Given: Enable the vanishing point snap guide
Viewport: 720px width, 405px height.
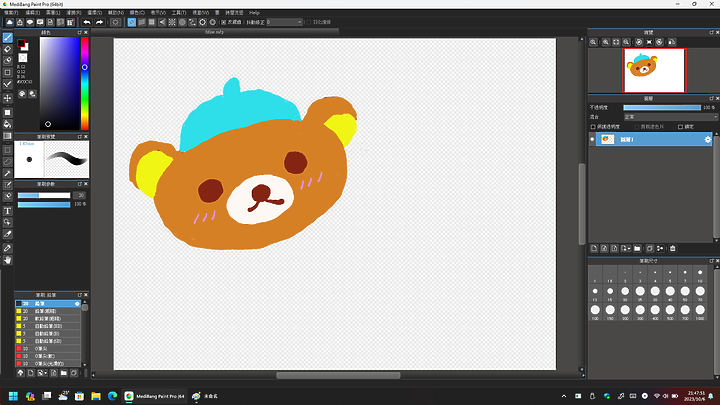Looking at the screenshot, I should point(162,22).
